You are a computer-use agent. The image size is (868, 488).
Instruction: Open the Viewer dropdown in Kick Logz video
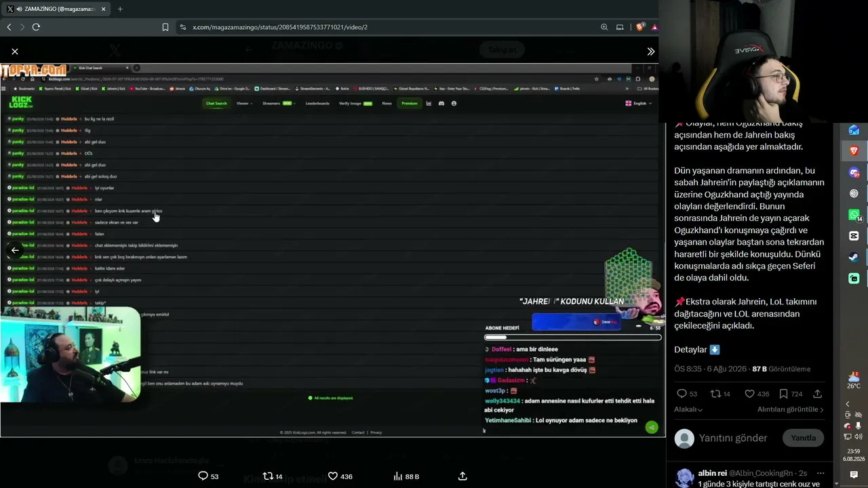point(244,104)
